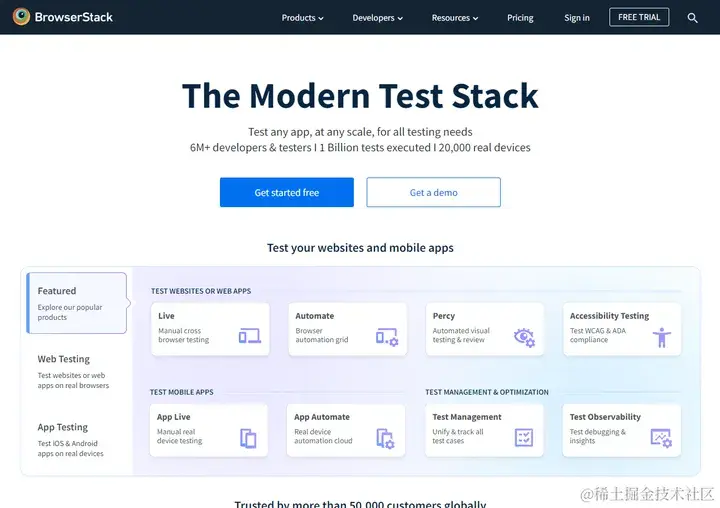Click the Test Management checklist icon
This screenshot has height=508, width=720.
[x=524, y=438]
